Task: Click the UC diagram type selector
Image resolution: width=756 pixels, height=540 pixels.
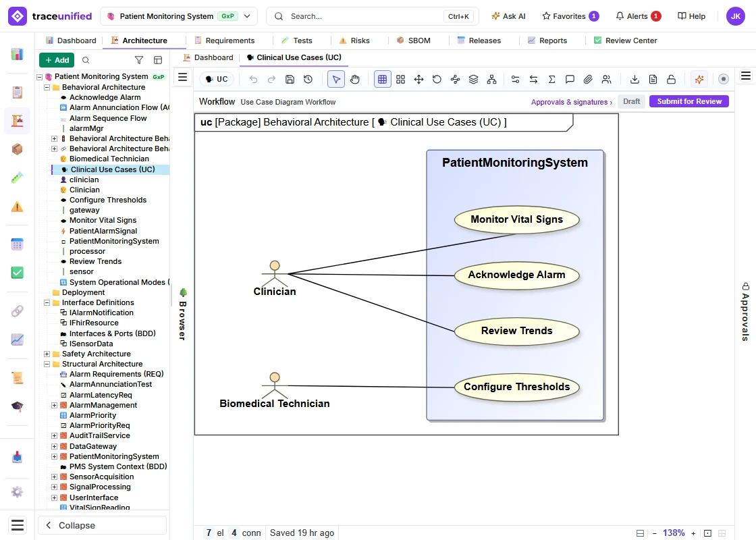Action: pyautogui.click(x=217, y=79)
